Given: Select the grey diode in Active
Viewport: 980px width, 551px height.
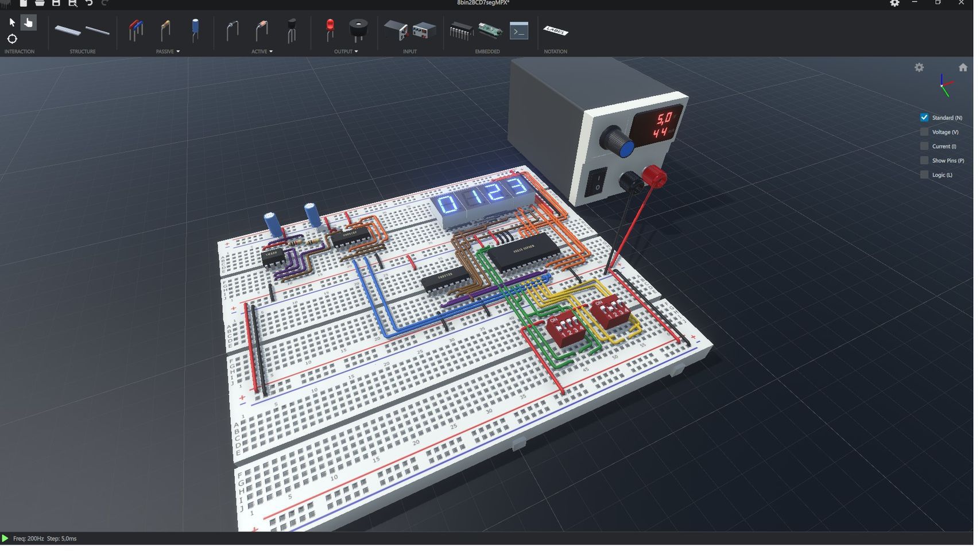Looking at the screenshot, I should tap(232, 30).
